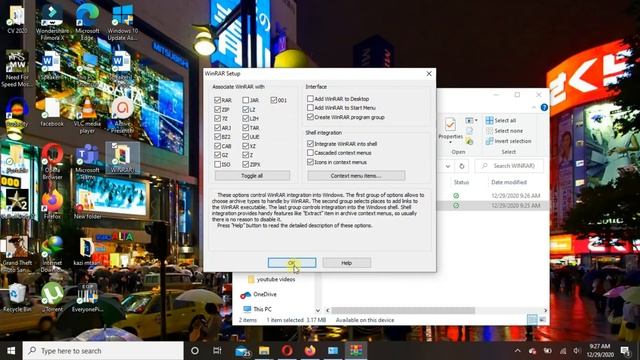Switch Explorer to details view icon
Viewport: 640px width, 360px height.
coord(531,320)
